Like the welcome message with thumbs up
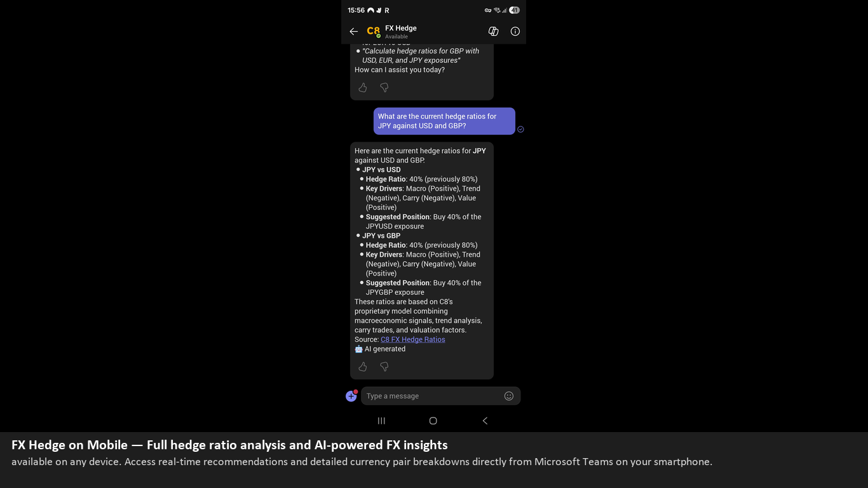Screen dimensions: 868x488 point(363,88)
